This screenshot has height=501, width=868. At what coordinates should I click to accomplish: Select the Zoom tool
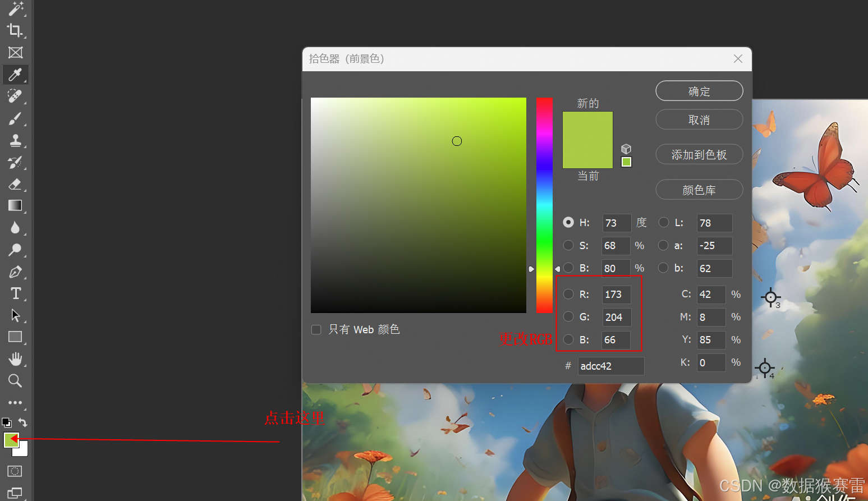click(x=15, y=381)
